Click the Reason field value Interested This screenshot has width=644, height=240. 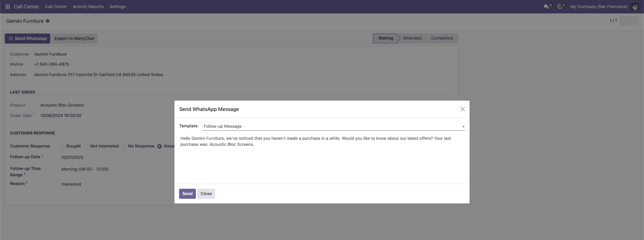[71, 184]
